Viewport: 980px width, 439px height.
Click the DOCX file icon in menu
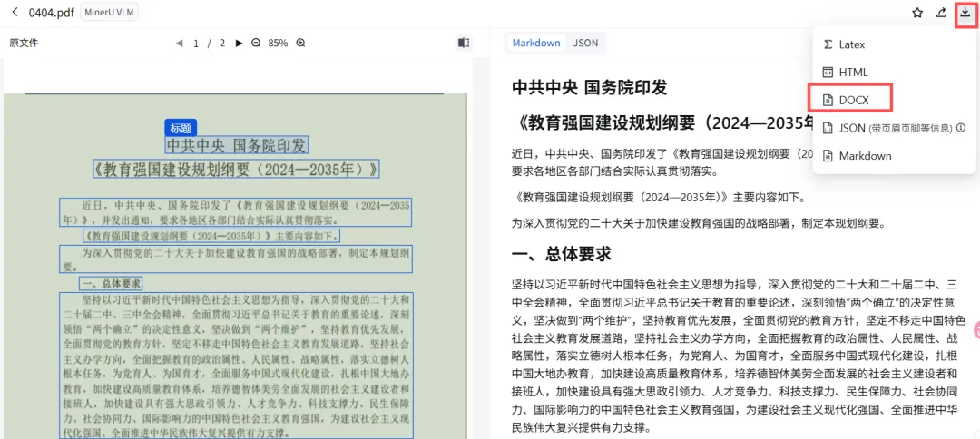pyautogui.click(x=828, y=100)
